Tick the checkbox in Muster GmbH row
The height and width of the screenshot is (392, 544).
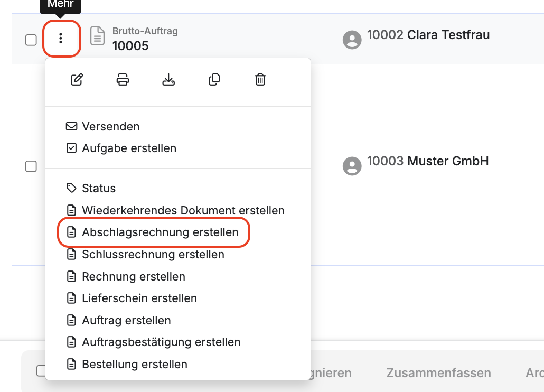(31, 166)
